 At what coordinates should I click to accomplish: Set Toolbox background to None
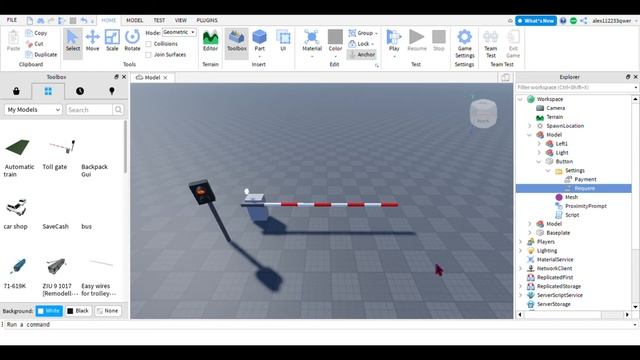click(108, 311)
